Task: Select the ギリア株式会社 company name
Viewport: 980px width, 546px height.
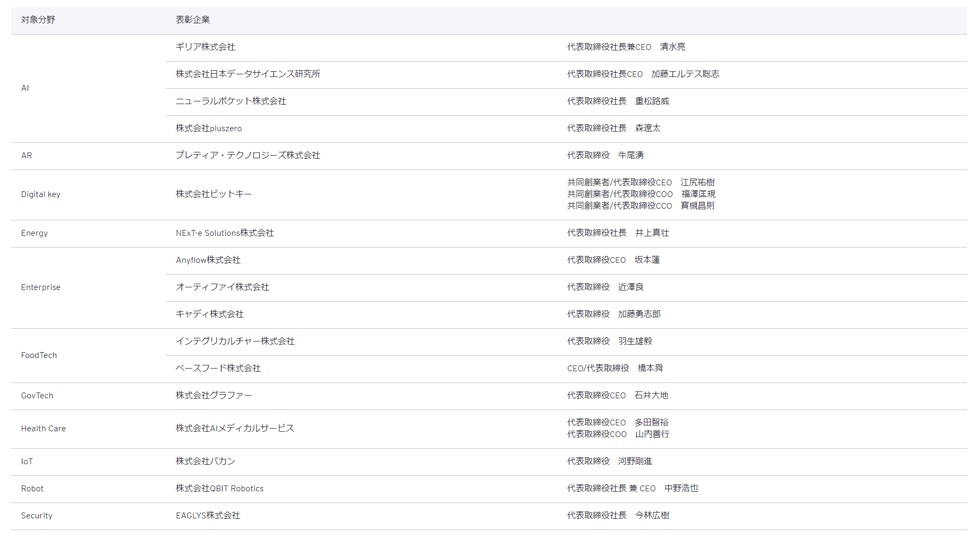Action: (205, 47)
